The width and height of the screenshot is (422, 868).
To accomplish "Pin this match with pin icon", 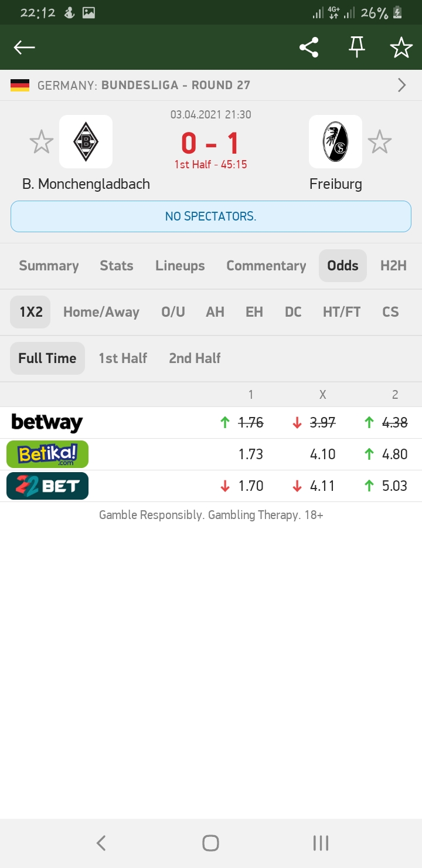I will click(x=356, y=48).
